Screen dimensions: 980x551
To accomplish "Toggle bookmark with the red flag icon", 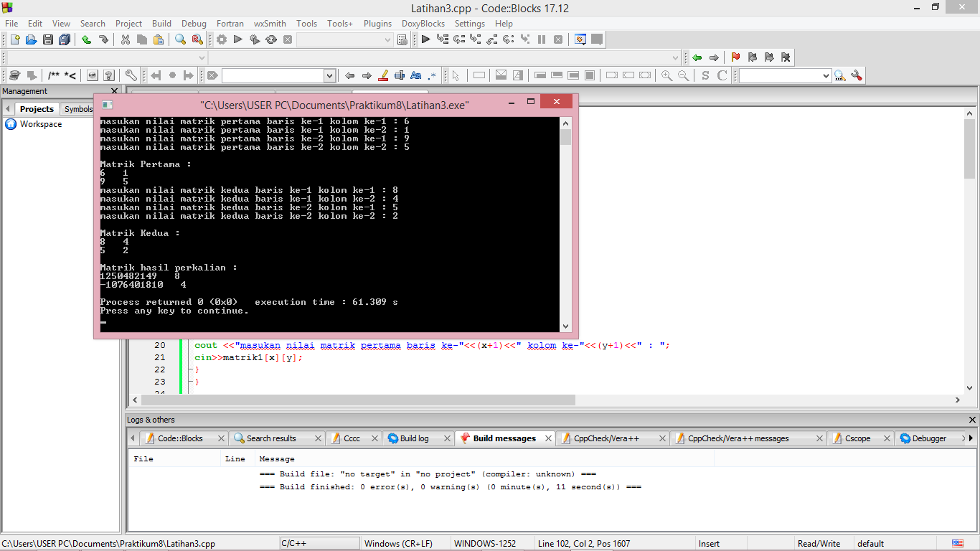I will 735,57.
